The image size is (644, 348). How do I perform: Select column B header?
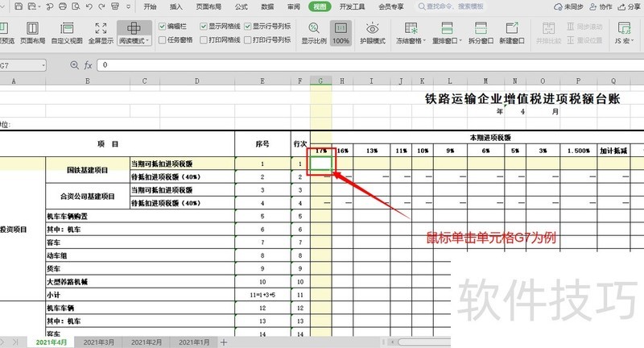pyautogui.click(x=88, y=81)
